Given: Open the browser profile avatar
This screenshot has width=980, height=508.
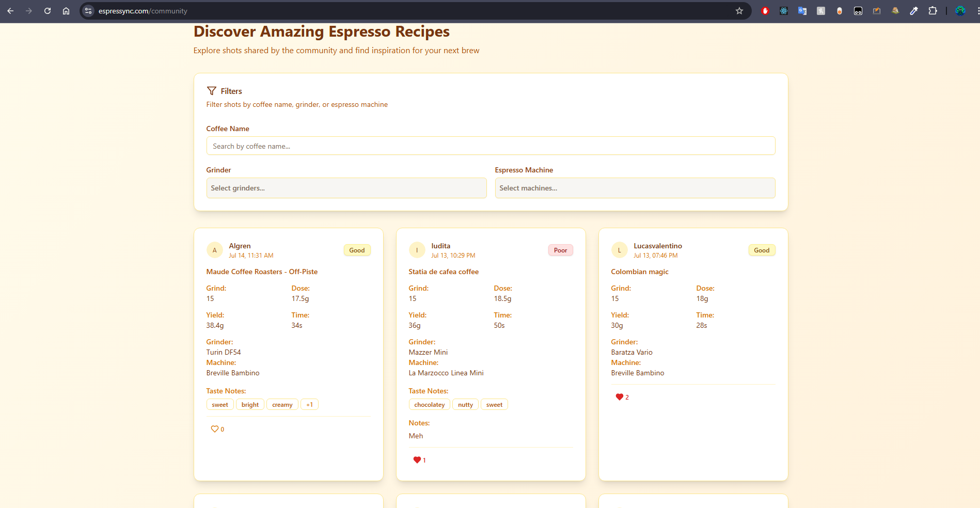Looking at the screenshot, I should (x=960, y=11).
